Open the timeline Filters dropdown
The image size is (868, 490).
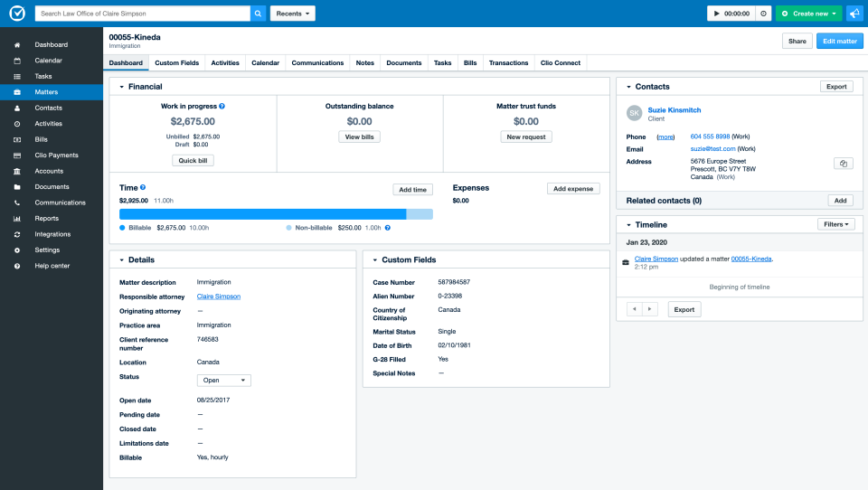tap(835, 224)
